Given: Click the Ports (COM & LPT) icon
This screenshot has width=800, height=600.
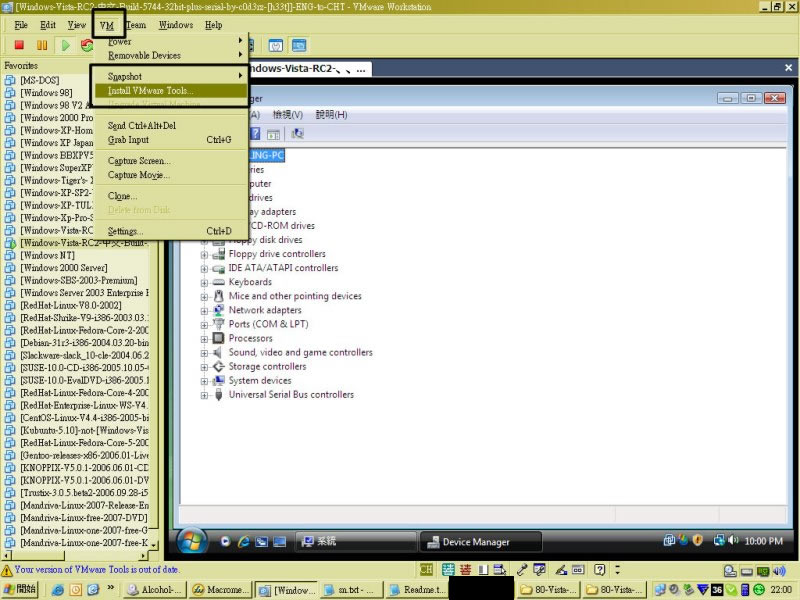Looking at the screenshot, I should 218,324.
